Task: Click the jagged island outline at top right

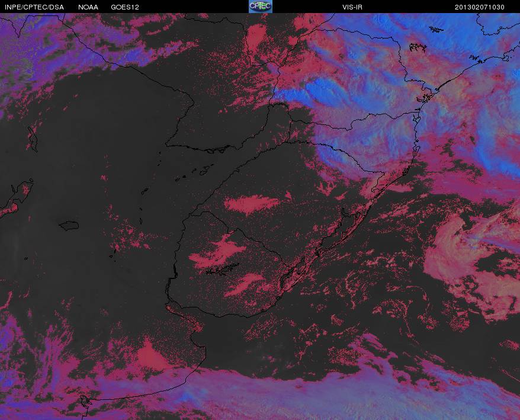Action: 418,47
